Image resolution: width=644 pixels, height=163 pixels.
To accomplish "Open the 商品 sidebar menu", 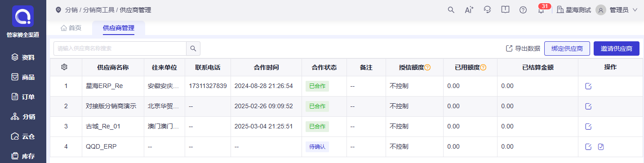I will click(23, 77).
